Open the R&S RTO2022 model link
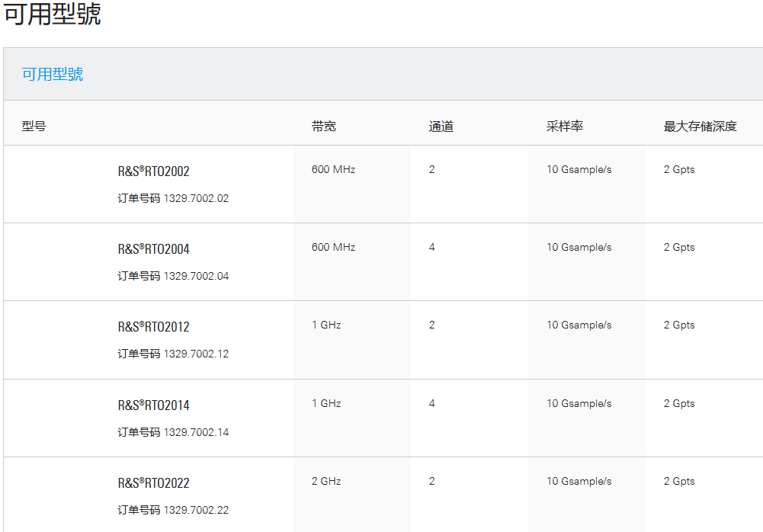 pyautogui.click(x=153, y=483)
